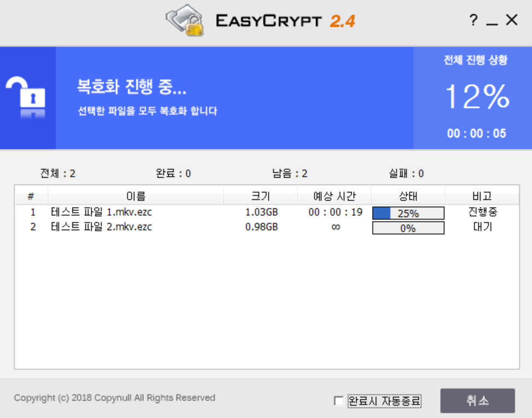
Task: Enable the 완료시 자동종료 checkbox
Action: pyautogui.click(x=338, y=401)
